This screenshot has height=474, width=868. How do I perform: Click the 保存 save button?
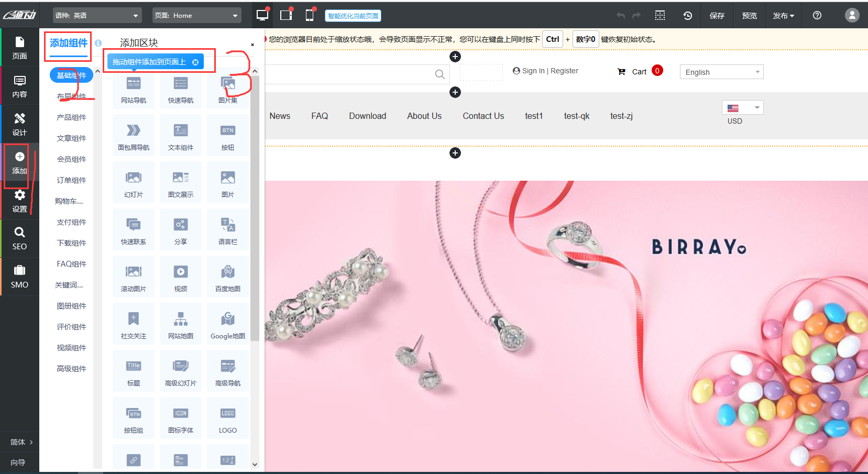point(717,16)
